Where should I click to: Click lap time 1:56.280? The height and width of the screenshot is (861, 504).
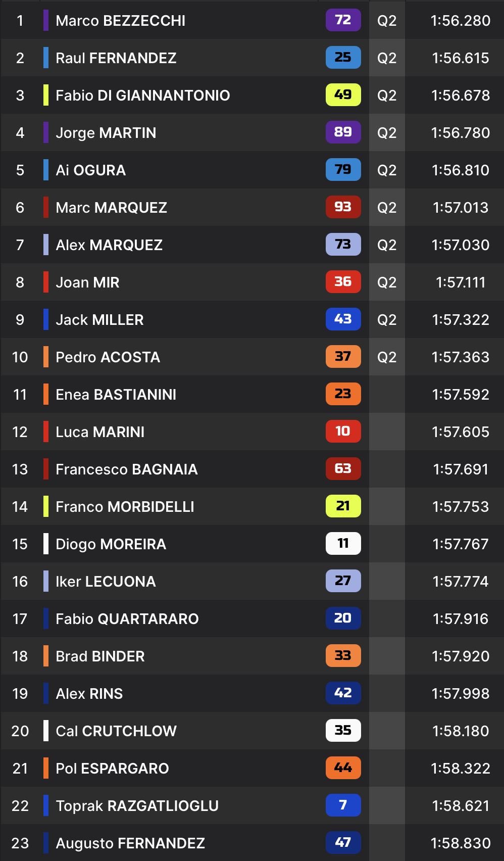pos(461,21)
